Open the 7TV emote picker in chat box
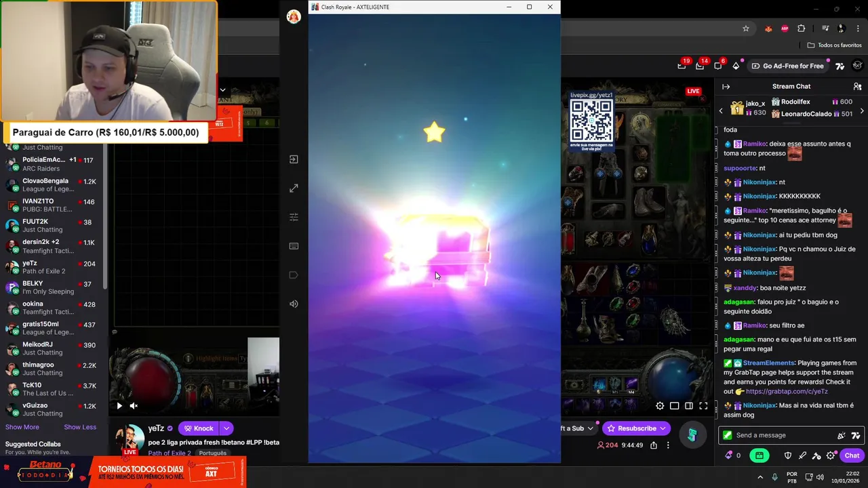 856,436
